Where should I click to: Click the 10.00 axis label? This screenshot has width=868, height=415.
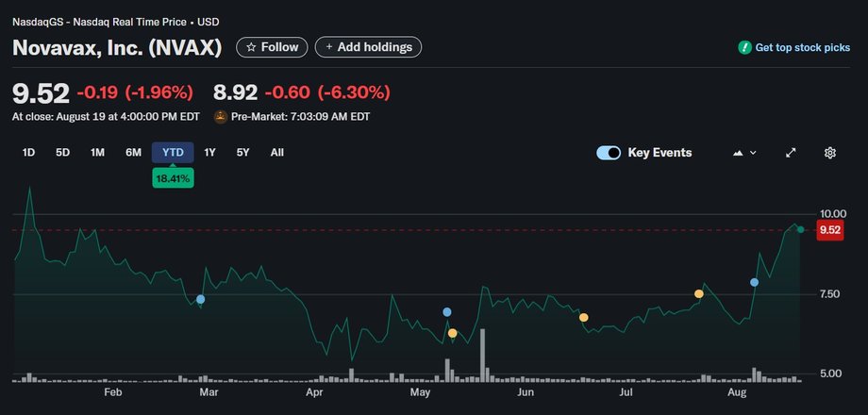point(832,214)
